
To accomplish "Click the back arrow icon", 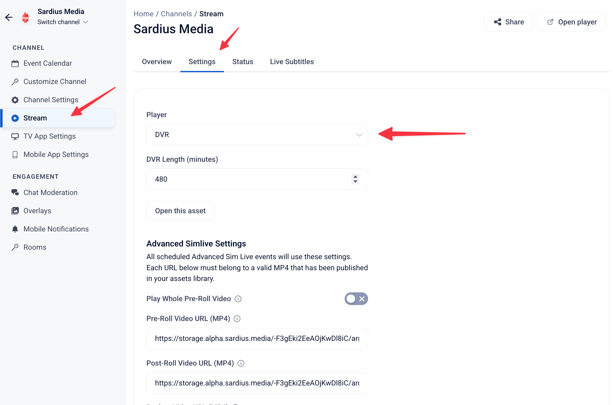I will coord(9,17).
